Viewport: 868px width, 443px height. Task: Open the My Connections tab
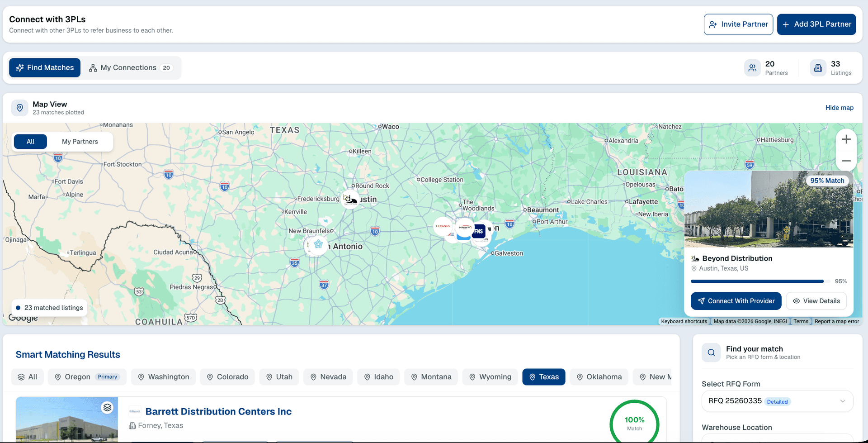pos(131,67)
